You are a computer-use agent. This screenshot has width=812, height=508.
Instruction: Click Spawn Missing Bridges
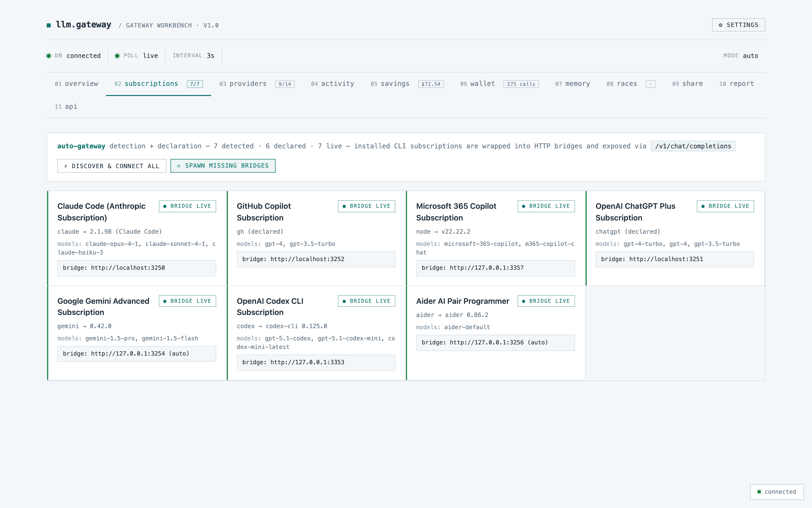tap(223, 166)
